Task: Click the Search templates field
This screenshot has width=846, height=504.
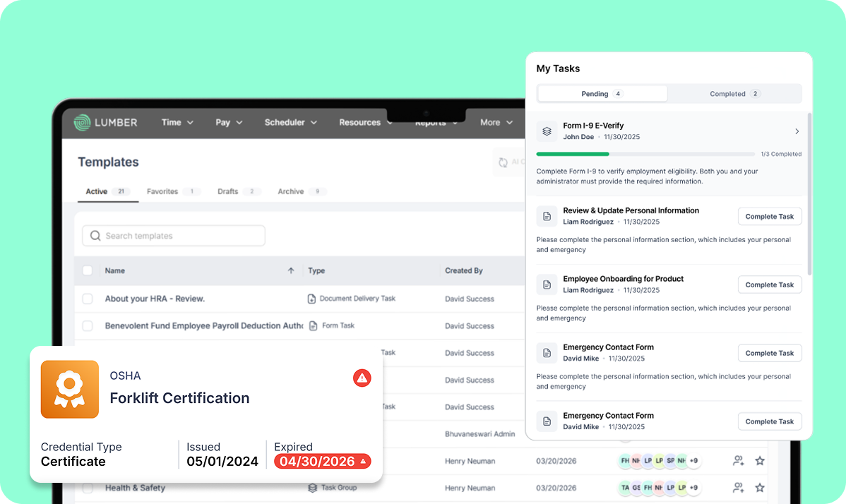Action: 174,236
